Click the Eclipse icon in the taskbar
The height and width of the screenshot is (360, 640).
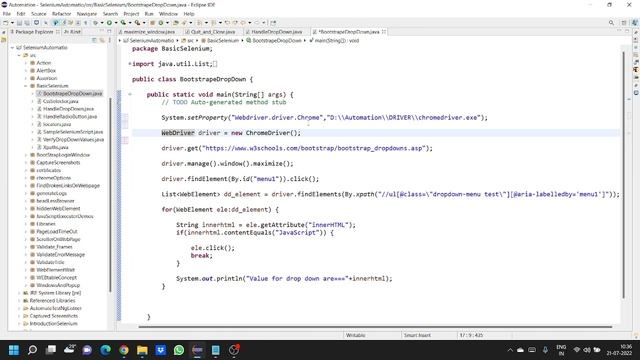(197, 350)
